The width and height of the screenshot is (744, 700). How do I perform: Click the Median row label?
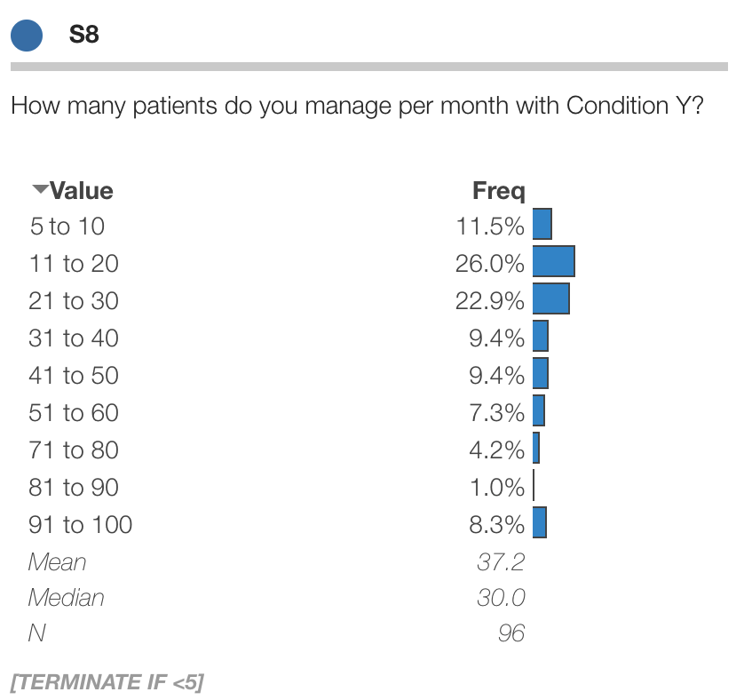click(66, 598)
